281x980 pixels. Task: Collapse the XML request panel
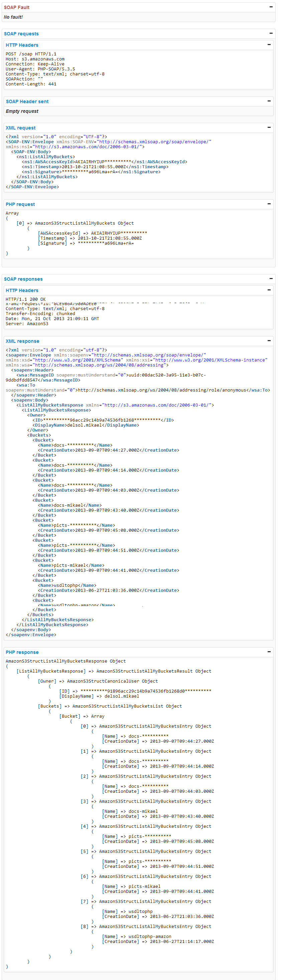tap(269, 128)
